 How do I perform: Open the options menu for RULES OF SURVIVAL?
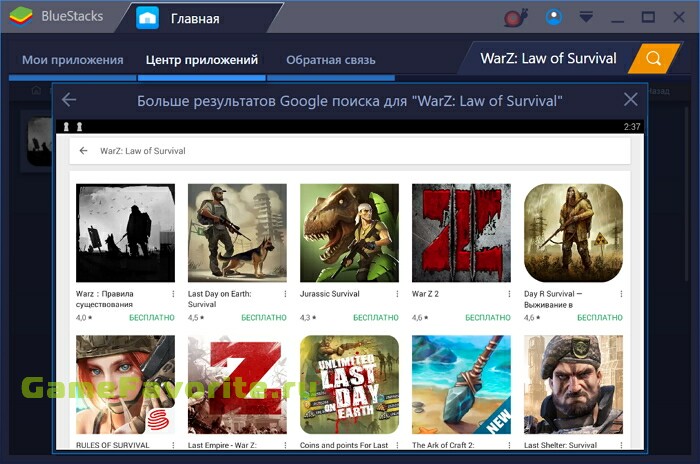[x=173, y=445]
